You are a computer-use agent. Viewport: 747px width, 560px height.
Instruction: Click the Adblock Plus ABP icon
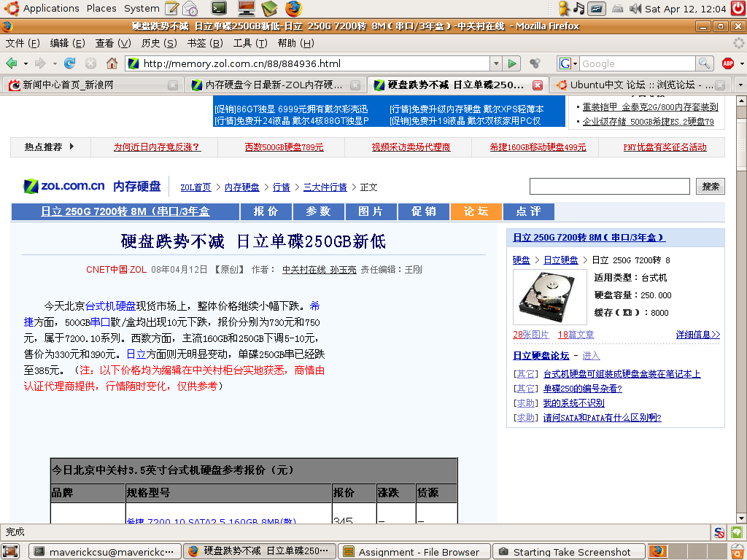pos(727,63)
